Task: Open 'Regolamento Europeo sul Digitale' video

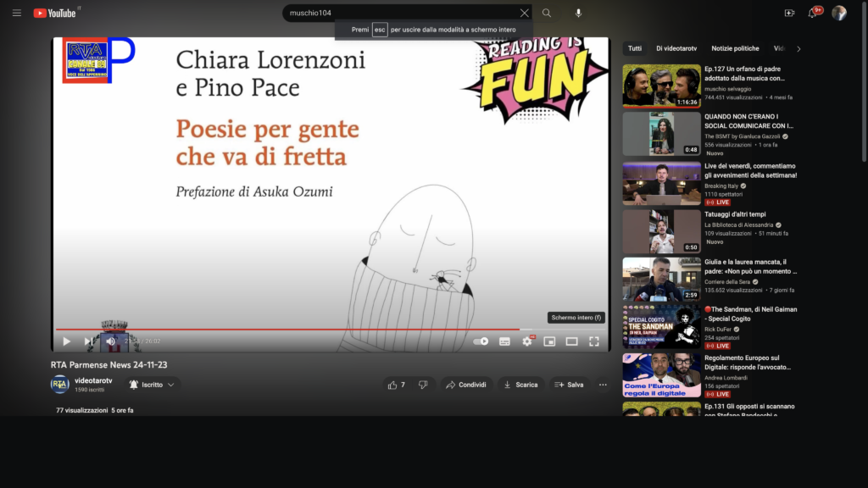Action: tap(748, 363)
